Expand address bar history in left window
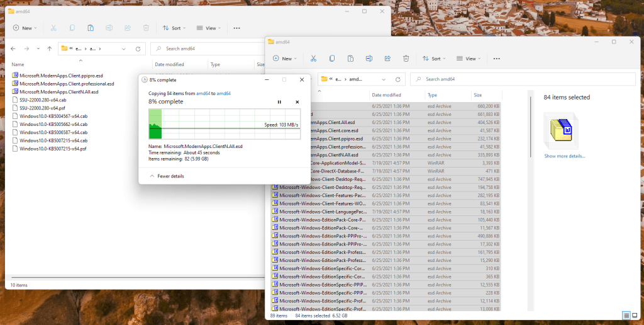Viewport: 644px width, 325px height. point(124,48)
